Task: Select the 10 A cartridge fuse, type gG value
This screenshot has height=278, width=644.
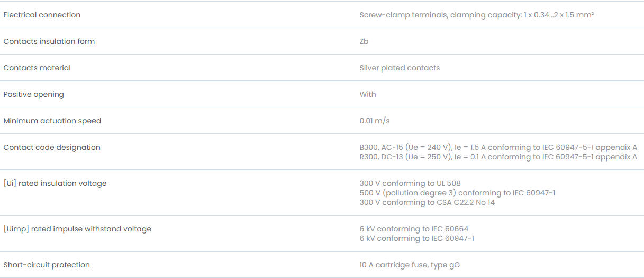Action: click(x=410, y=265)
